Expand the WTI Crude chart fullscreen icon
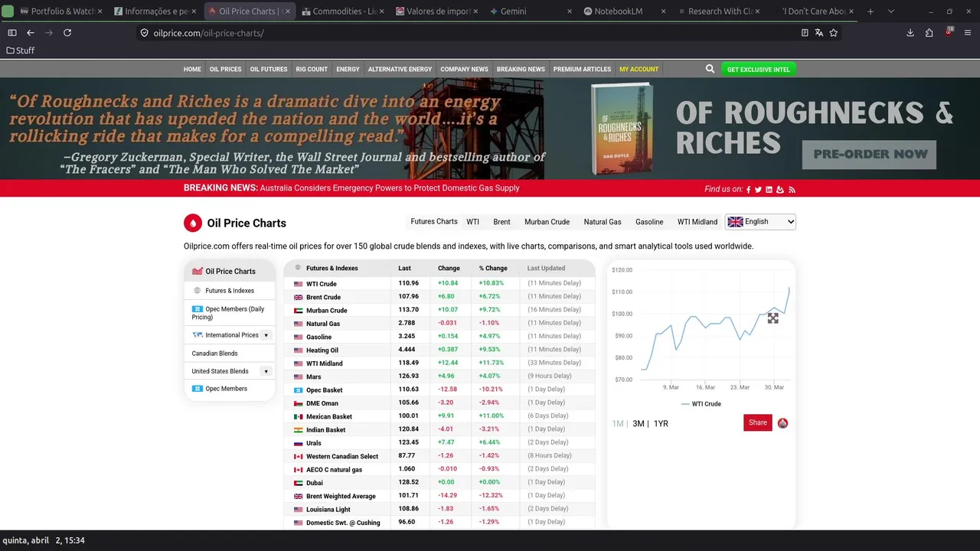Viewport: 980px width, 551px height. [773, 318]
